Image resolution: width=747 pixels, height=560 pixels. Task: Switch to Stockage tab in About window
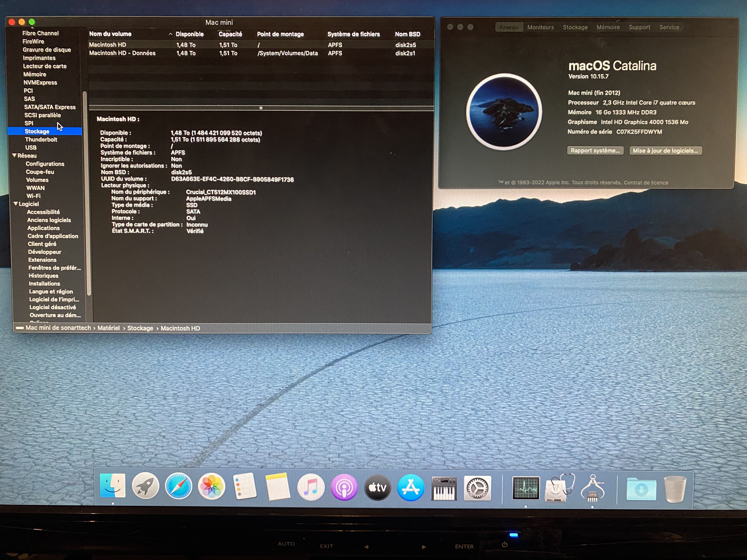point(575,27)
